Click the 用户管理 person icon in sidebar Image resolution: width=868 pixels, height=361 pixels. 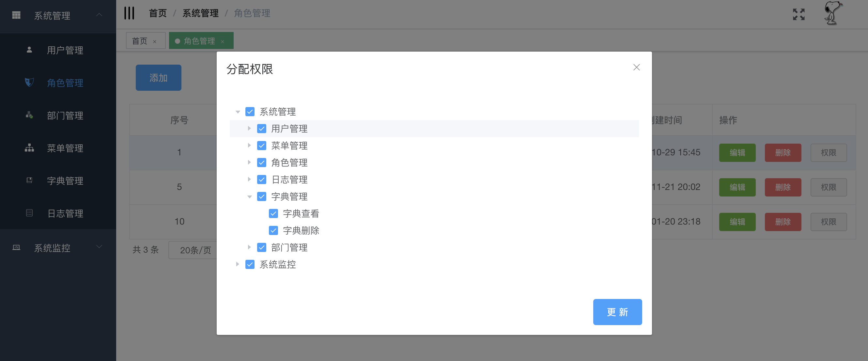[x=29, y=50]
